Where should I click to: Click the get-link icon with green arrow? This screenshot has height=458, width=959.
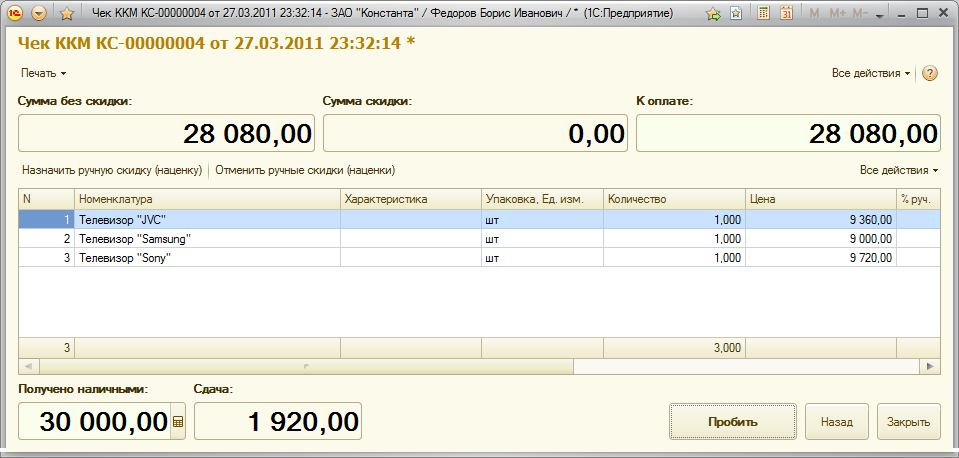pos(714,13)
